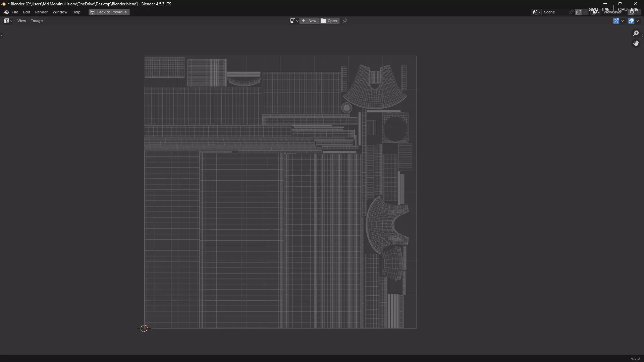Screen dimensions: 644x362
Task: Select the pan view hand tool
Action: [636, 43]
